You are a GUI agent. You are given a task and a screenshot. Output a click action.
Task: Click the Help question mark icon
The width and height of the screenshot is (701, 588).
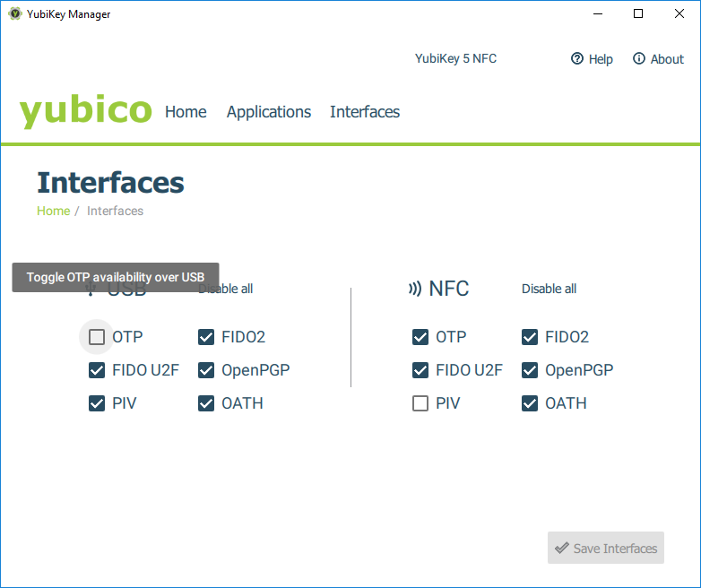point(577,58)
